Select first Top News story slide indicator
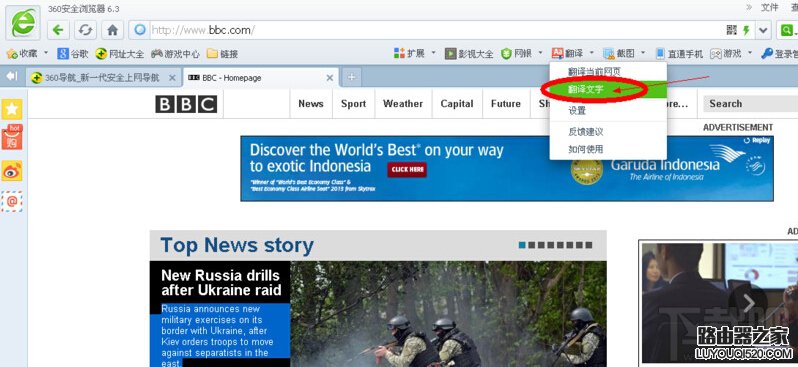Screen dimensions: 798x367 pyautogui.click(x=522, y=245)
